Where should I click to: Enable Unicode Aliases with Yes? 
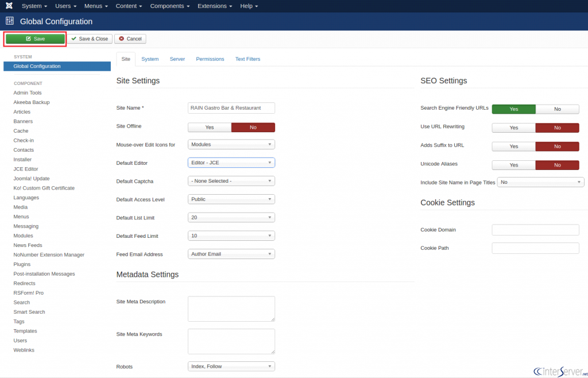pyautogui.click(x=514, y=165)
